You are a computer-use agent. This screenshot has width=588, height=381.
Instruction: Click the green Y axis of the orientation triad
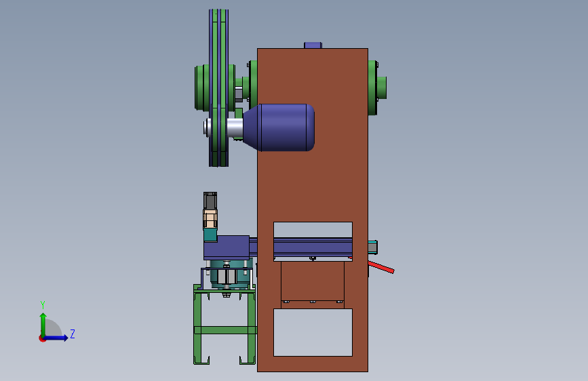click(x=43, y=325)
